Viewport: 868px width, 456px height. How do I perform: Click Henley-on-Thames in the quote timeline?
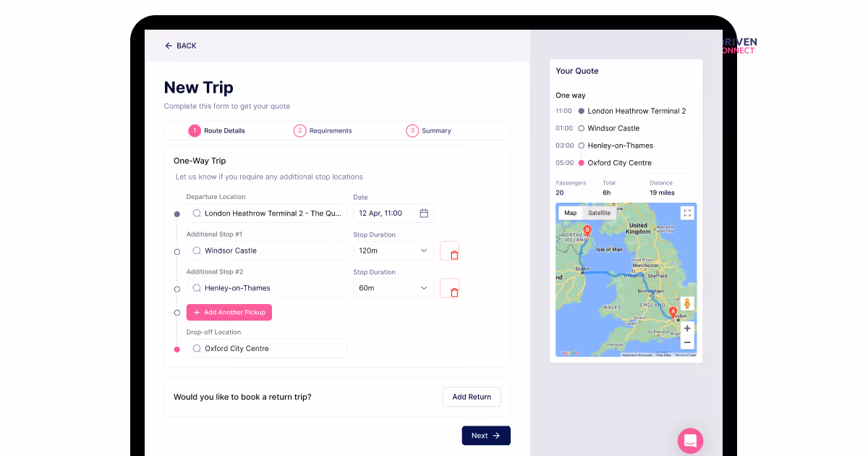click(x=620, y=145)
